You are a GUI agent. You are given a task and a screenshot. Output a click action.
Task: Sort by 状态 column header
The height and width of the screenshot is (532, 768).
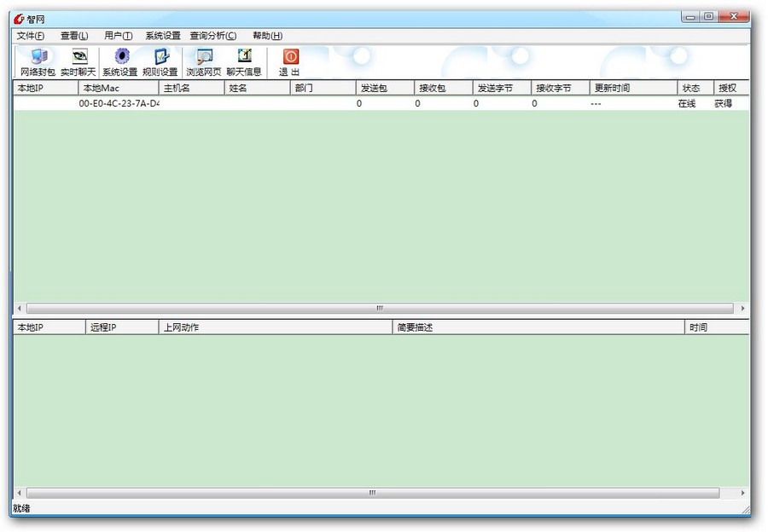pos(695,88)
